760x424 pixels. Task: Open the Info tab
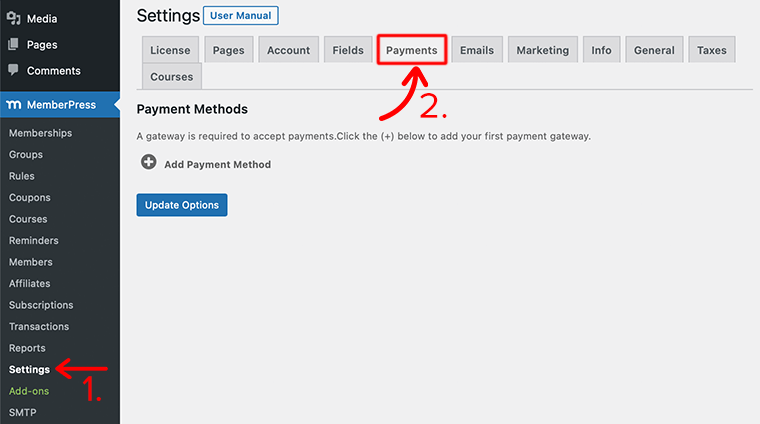601,50
